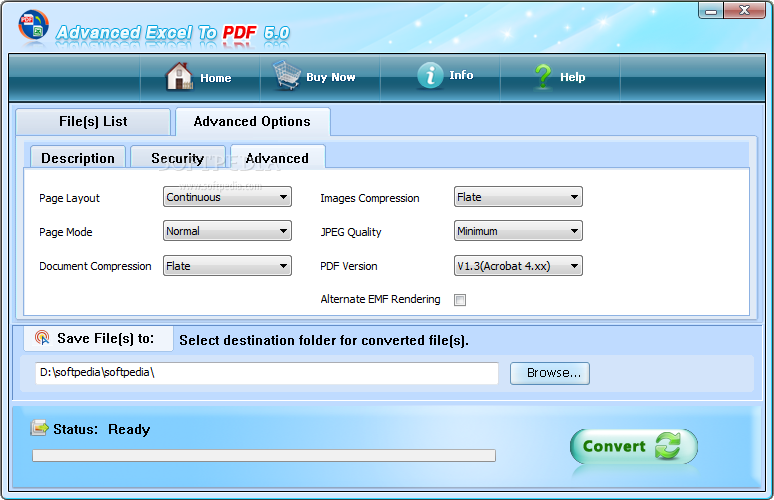Click the Save File(s) to: label

106,338
